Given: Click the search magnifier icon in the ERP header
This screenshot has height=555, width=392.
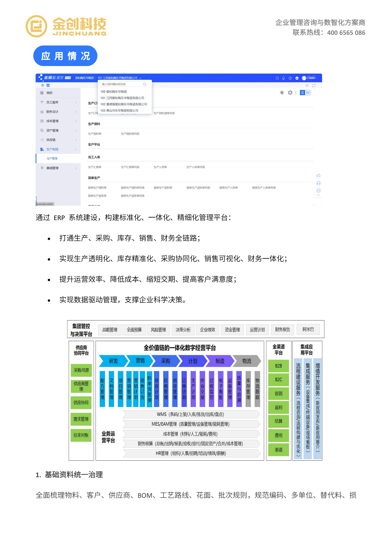Looking at the screenshot, I should point(277,78).
